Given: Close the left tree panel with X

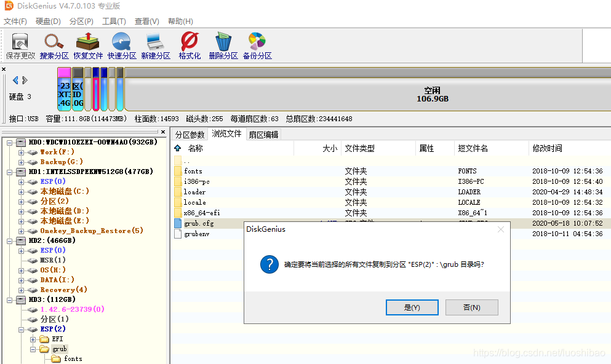Looking at the screenshot, I should (163, 132).
